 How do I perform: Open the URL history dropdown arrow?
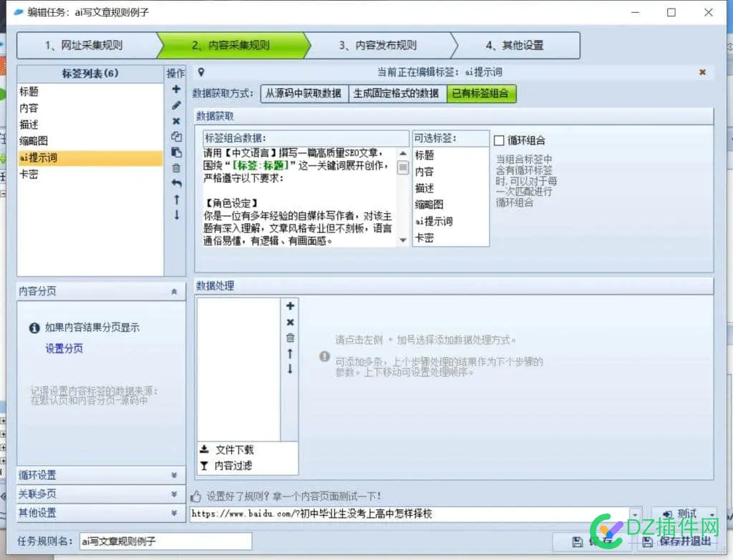click(636, 514)
